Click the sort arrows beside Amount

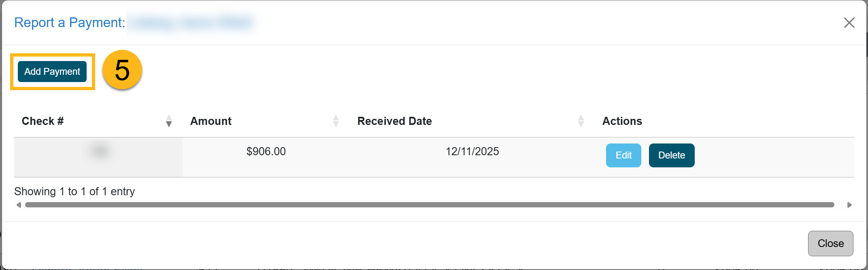tap(336, 121)
